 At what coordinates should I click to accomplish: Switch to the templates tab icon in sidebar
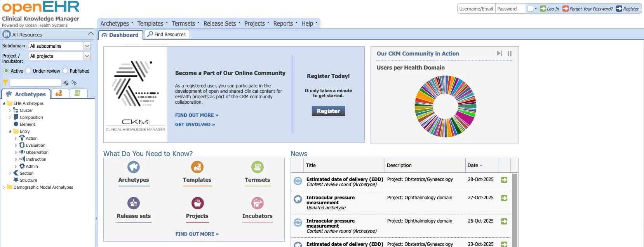[x=59, y=94]
